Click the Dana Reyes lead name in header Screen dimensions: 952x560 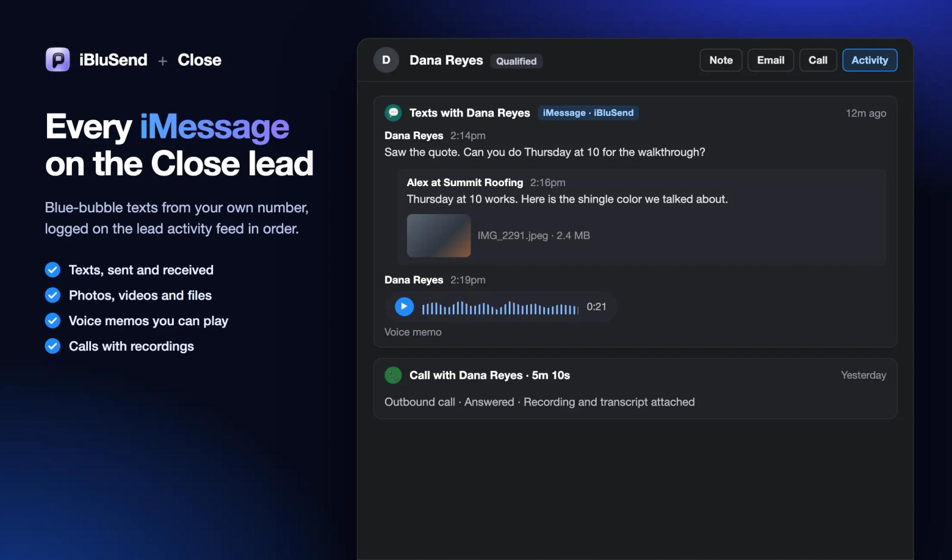[446, 60]
